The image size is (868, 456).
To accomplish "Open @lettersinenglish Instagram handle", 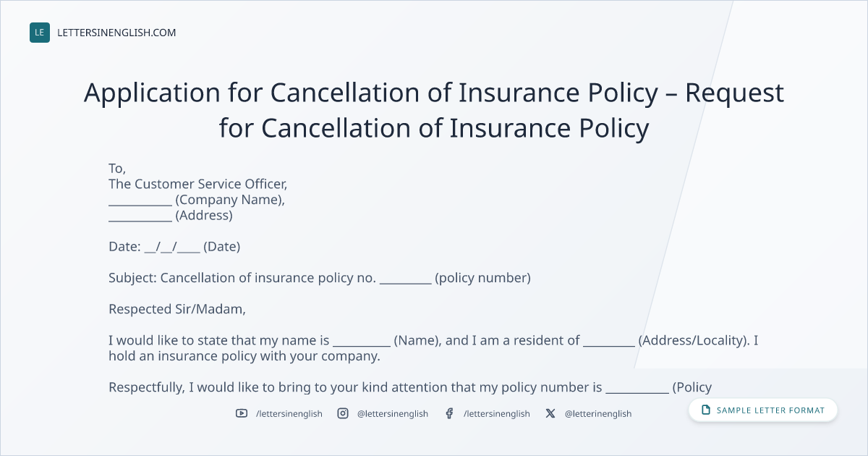I will (x=393, y=413).
